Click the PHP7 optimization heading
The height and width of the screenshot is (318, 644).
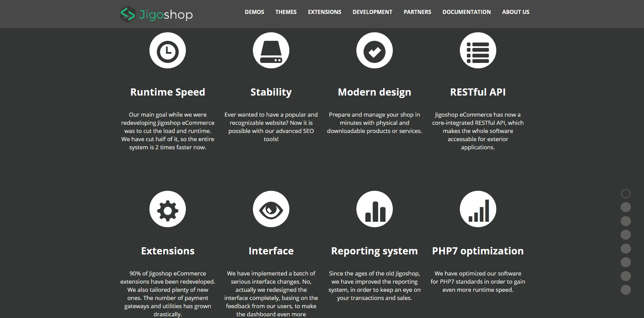[x=478, y=251]
